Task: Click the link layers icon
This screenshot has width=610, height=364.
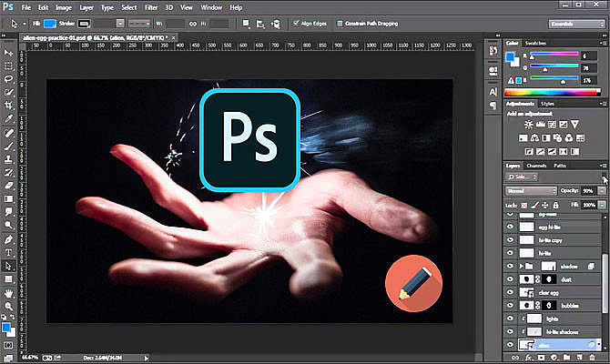Action: point(515,357)
